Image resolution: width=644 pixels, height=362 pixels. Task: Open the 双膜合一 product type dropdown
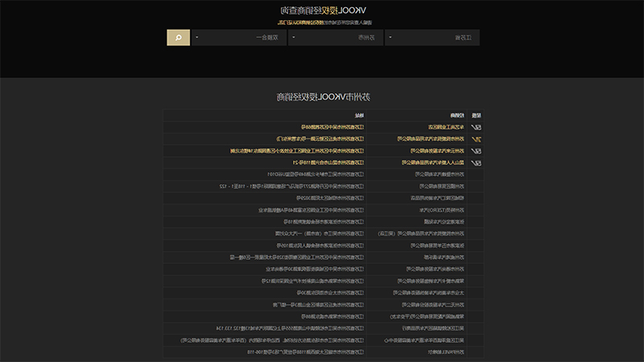pyautogui.click(x=238, y=37)
